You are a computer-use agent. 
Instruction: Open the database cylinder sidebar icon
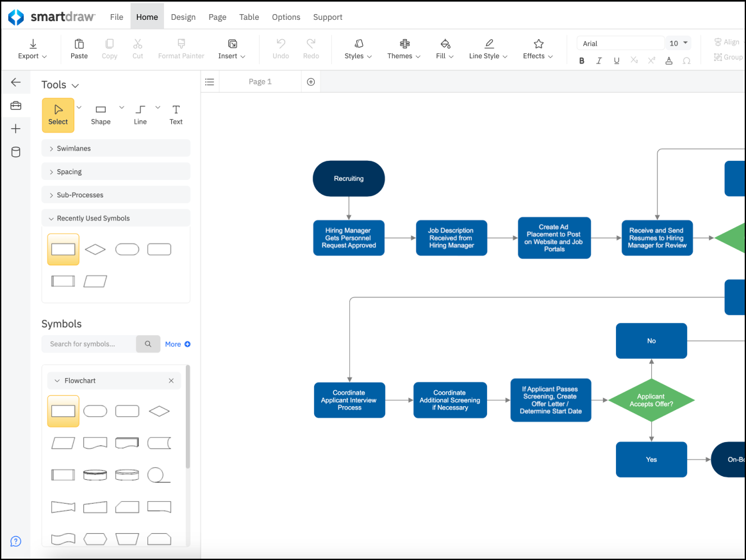(x=15, y=152)
